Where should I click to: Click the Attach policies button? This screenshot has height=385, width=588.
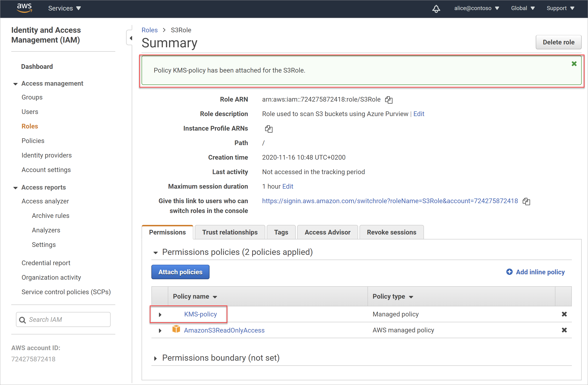click(x=180, y=271)
